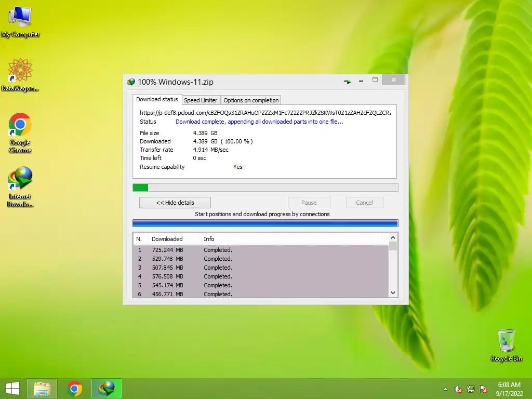Click the connections list scroll down arrow
532x399 pixels.
coord(393,293)
